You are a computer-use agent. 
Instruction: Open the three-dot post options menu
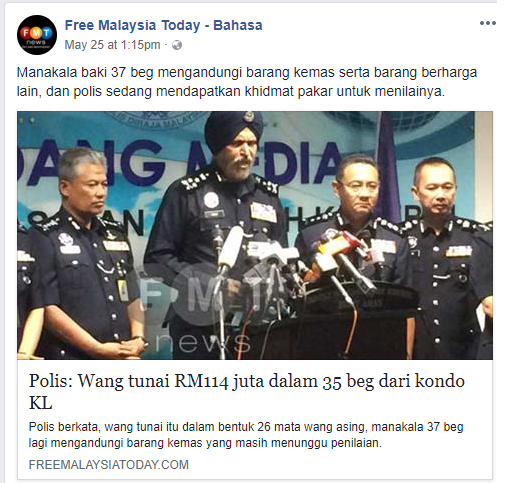[488, 23]
